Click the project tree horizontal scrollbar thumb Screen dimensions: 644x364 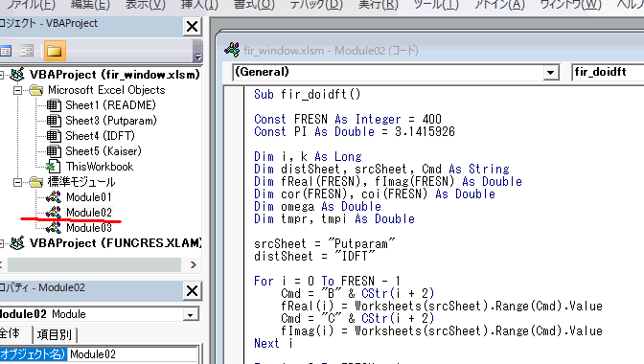tap(94, 264)
